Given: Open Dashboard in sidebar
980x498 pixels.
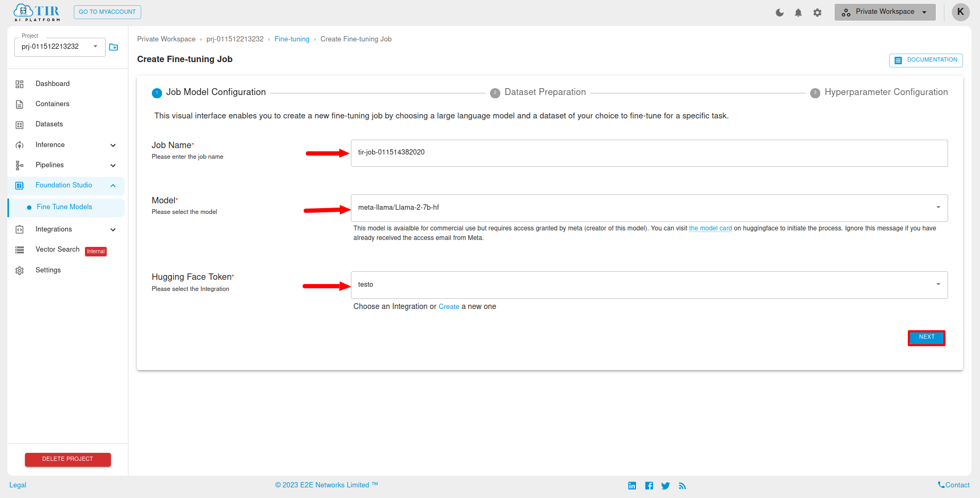Looking at the screenshot, I should click(x=53, y=84).
